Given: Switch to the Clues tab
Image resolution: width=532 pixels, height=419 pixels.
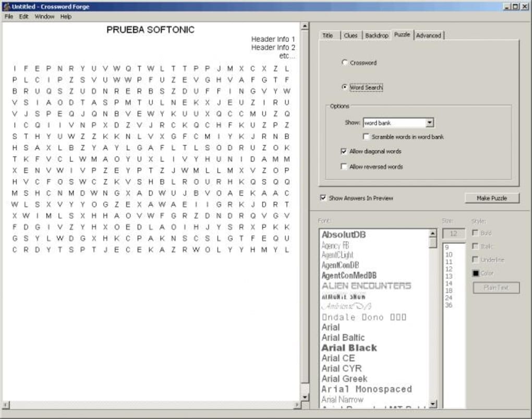Looking at the screenshot, I should pos(350,35).
